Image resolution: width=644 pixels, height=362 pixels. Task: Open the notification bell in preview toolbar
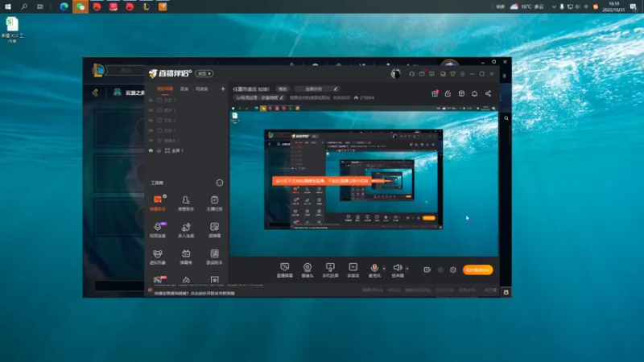point(474,93)
